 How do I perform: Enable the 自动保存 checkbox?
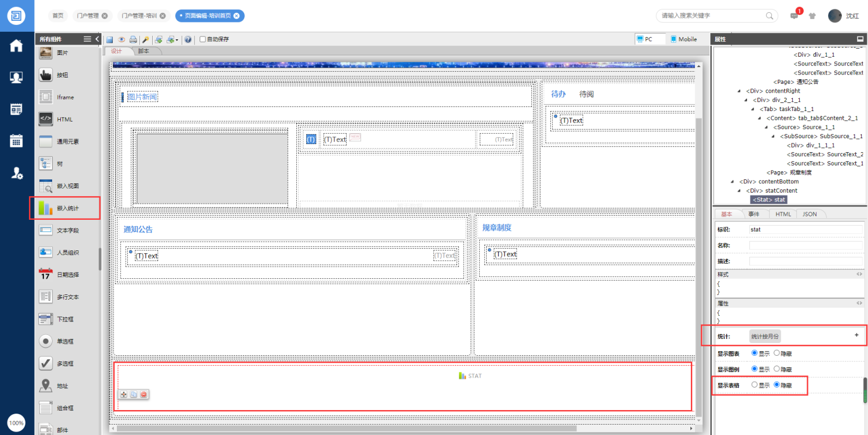[203, 39]
